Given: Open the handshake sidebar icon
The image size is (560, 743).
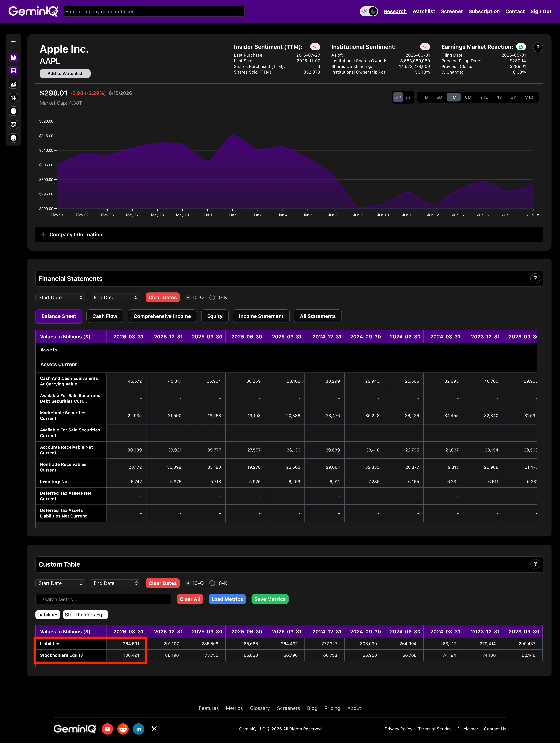Looking at the screenshot, I should (x=13, y=125).
